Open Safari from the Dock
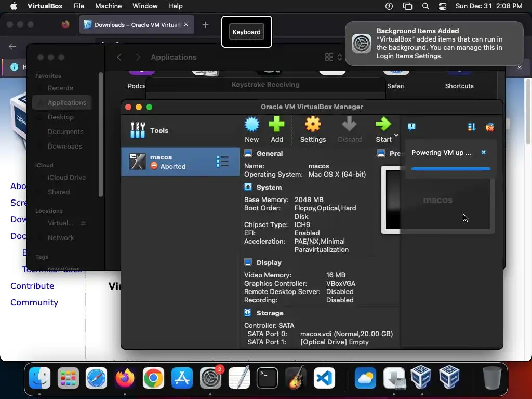 (96, 378)
